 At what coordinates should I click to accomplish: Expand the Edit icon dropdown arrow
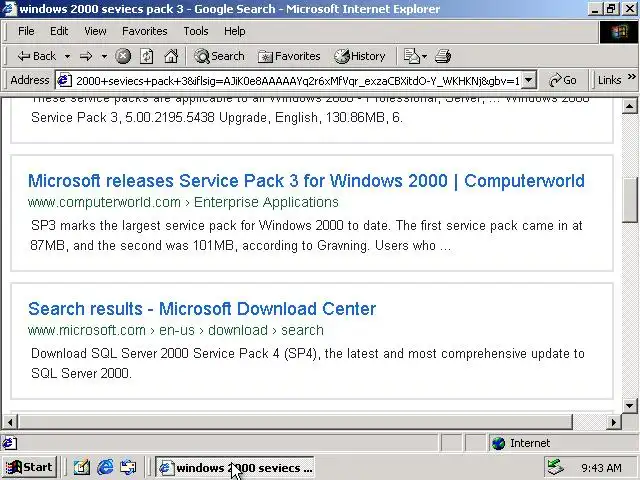[x=425, y=56]
